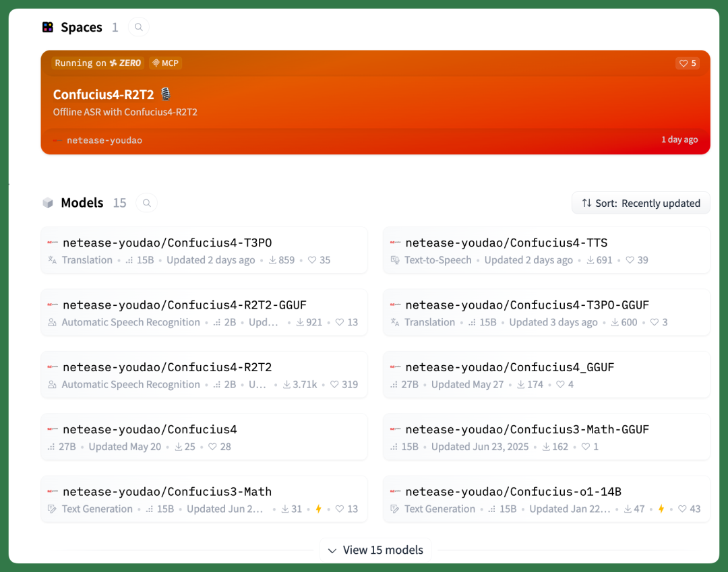This screenshot has width=728, height=572.
Task: Click 'Updated 3 days ago' on Confucius4-T3PO-GGUF
Action: (x=553, y=323)
